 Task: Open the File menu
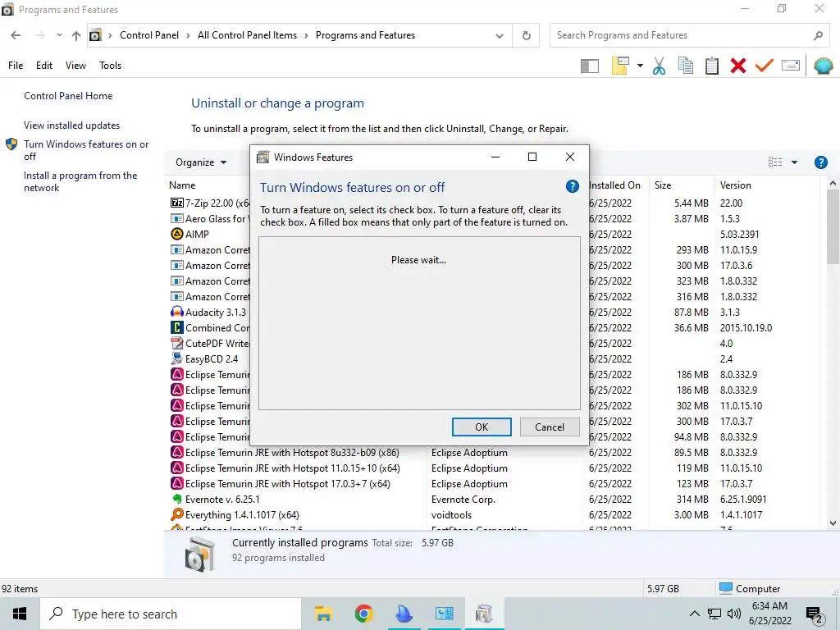(x=16, y=66)
